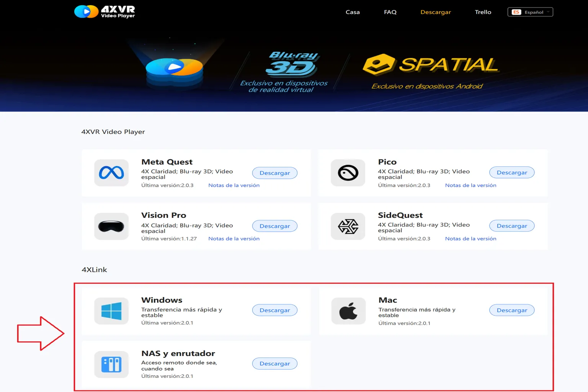Select the Vision Pro headset icon
The image size is (588, 392).
click(x=111, y=226)
